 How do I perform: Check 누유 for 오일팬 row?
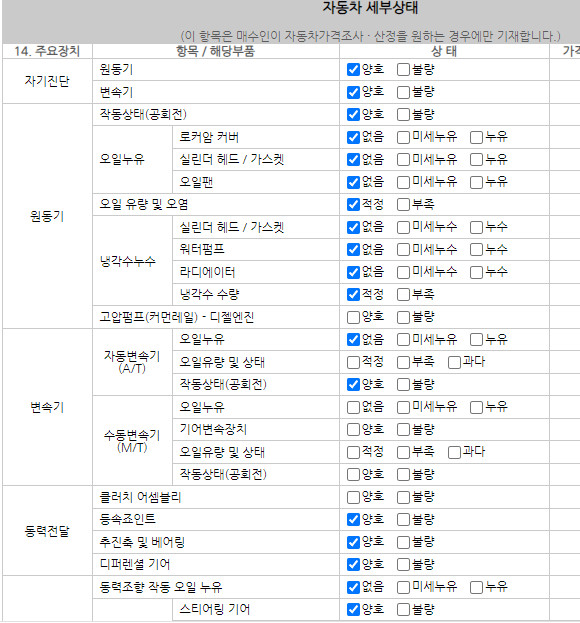point(476,182)
